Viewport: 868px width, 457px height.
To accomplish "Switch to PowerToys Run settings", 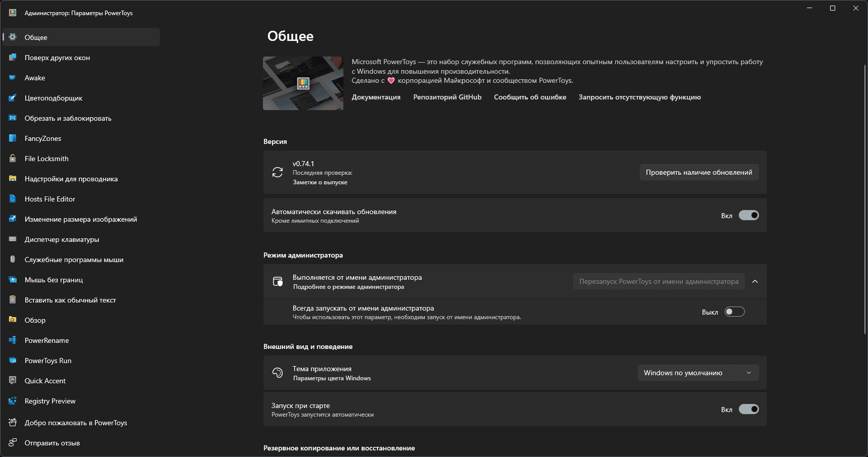I will tap(81, 360).
